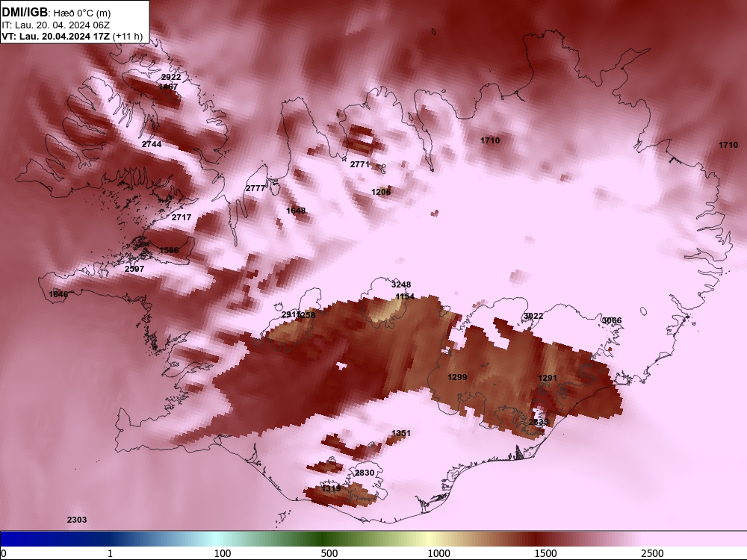Screen dimensions: 747x560
Task: Pick the 2744 height value
Action: [x=152, y=144]
